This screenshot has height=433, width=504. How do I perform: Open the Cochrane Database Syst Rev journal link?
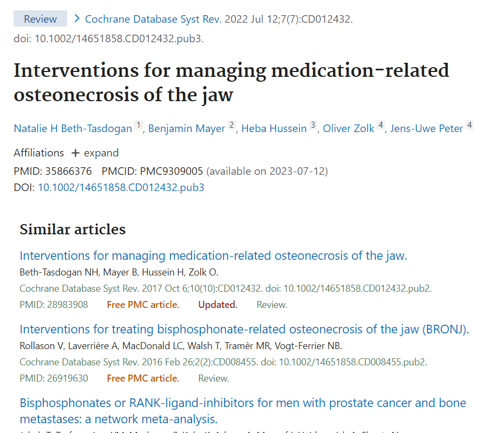[153, 19]
